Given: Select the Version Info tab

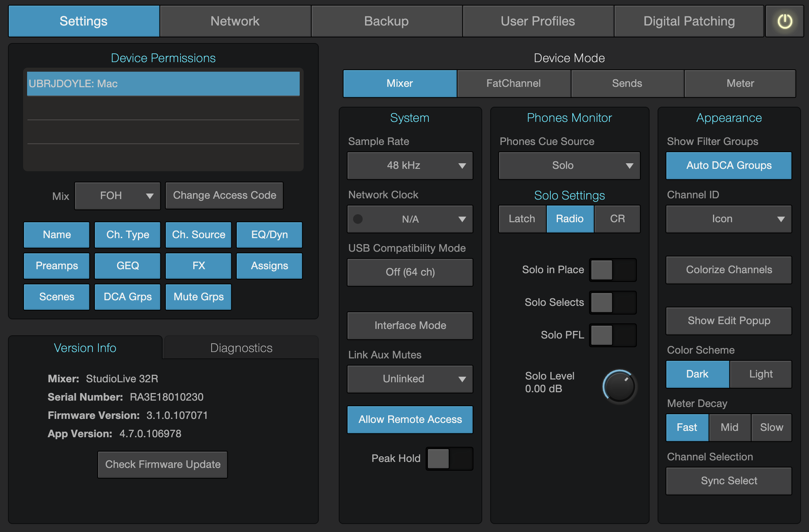Looking at the screenshot, I should (x=85, y=348).
